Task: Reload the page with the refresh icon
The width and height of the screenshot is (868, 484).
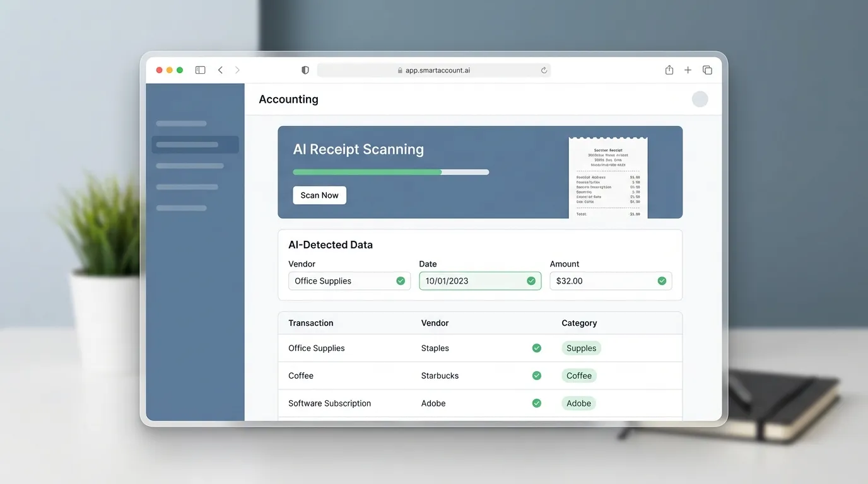Action: (x=544, y=71)
